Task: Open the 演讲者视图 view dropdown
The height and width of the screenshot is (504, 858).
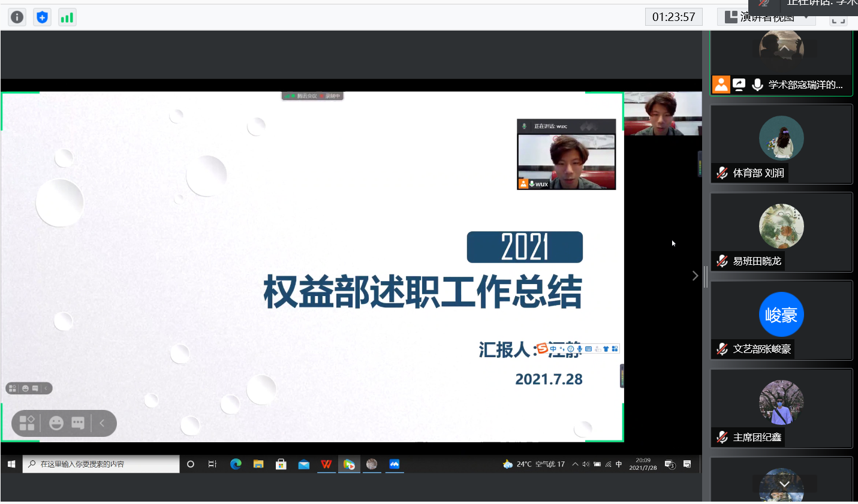Action: (x=767, y=17)
